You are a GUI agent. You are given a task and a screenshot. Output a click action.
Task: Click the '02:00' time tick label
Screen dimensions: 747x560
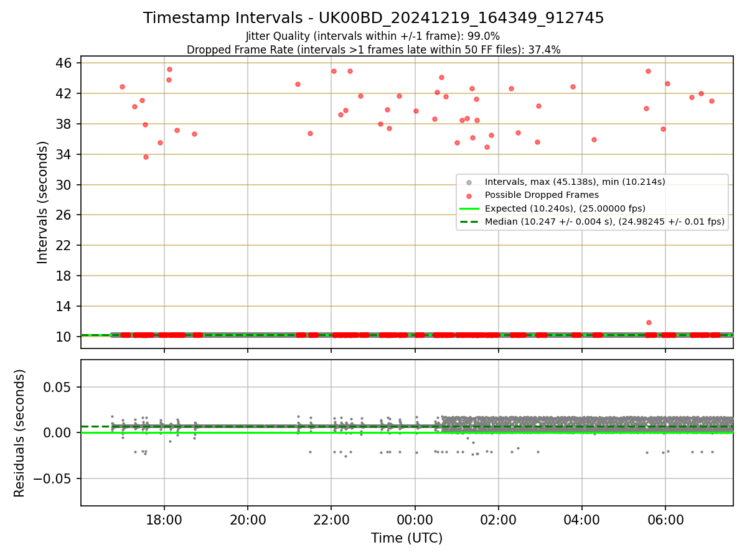[x=499, y=520]
